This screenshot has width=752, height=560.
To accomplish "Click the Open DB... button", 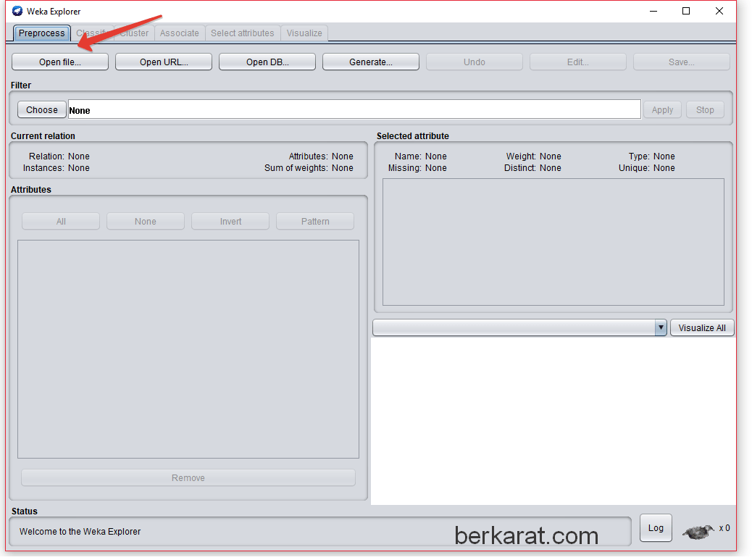I will pyautogui.click(x=267, y=62).
